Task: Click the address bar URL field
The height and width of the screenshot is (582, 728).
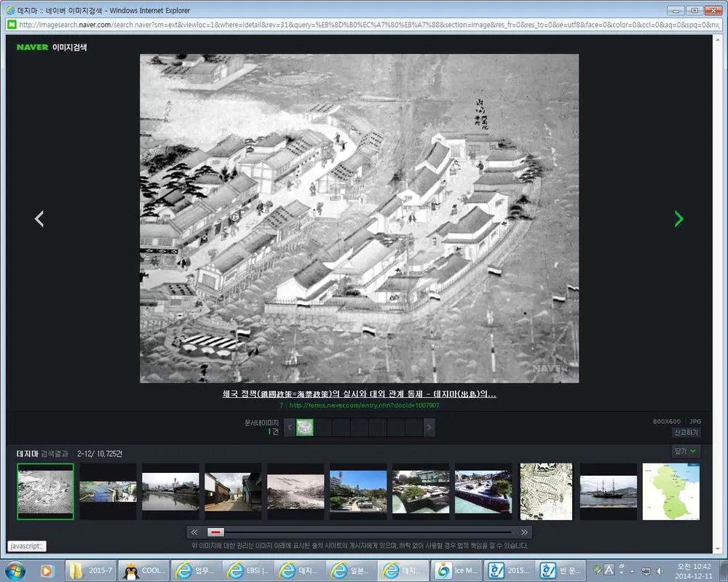Action: [369, 25]
